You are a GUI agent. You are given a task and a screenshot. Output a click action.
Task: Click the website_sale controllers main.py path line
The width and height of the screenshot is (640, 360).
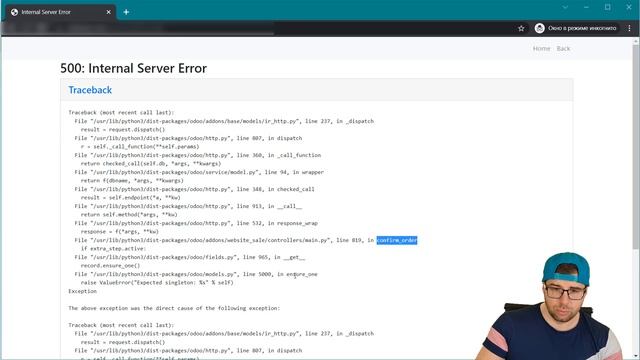pyautogui.click(x=246, y=240)
